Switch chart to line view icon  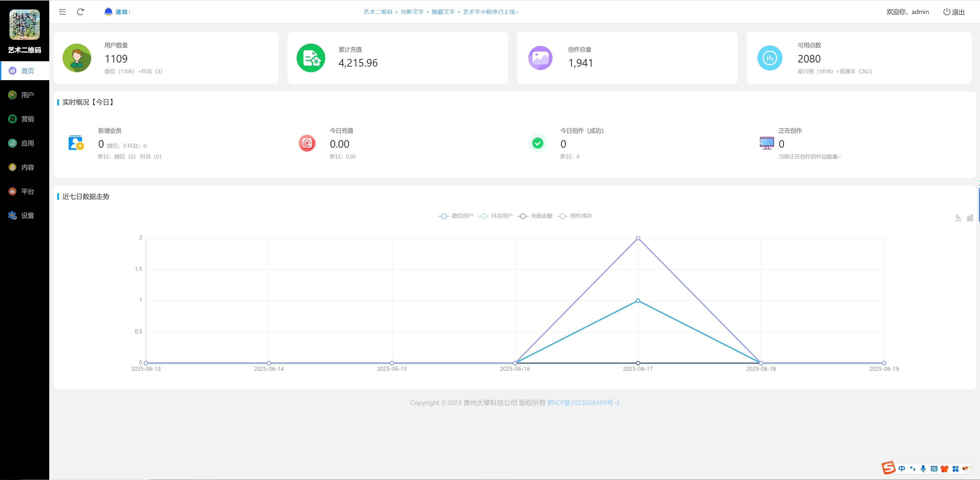point(958,218)
